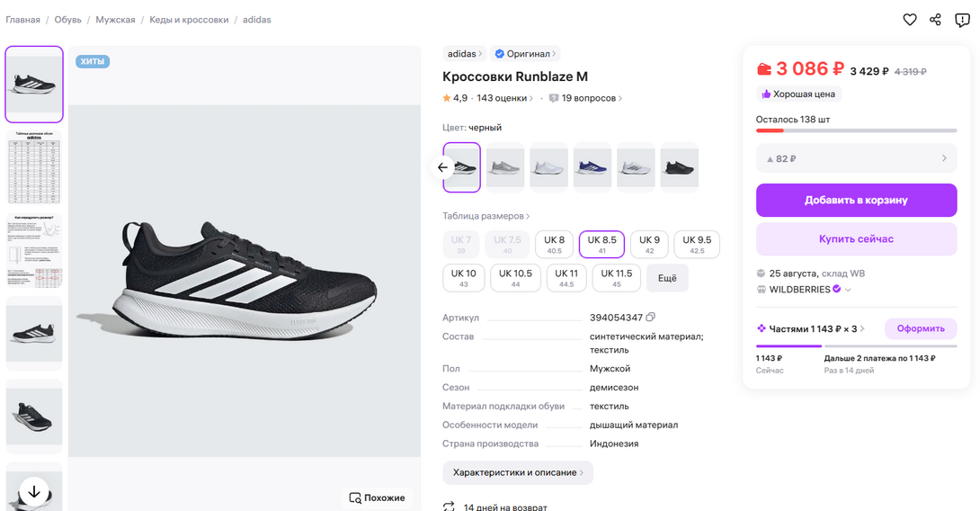Open the size measuring guide thumbnail
The width and height of the screenshot is (980, 511).
pyautogui.click(x=34, y=250)
